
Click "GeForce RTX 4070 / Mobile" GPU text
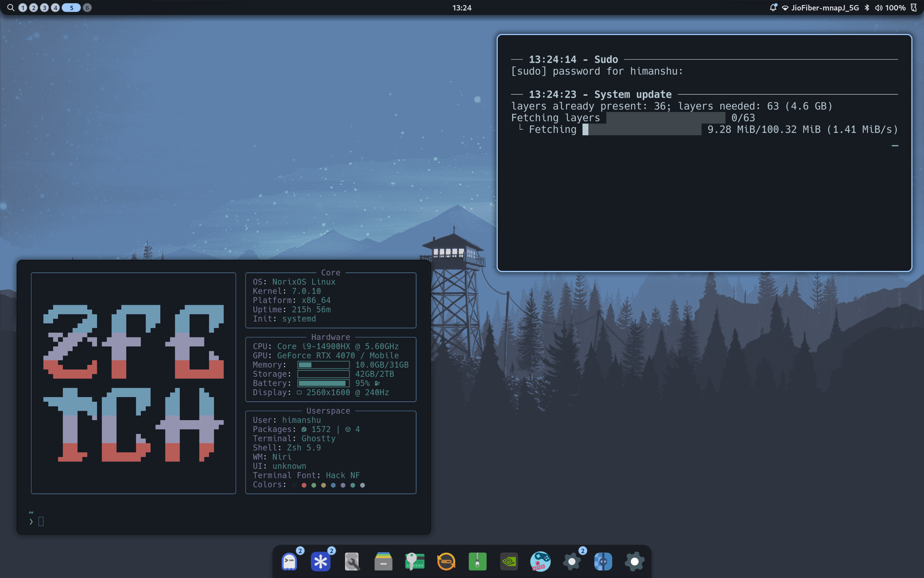point(338,355)
